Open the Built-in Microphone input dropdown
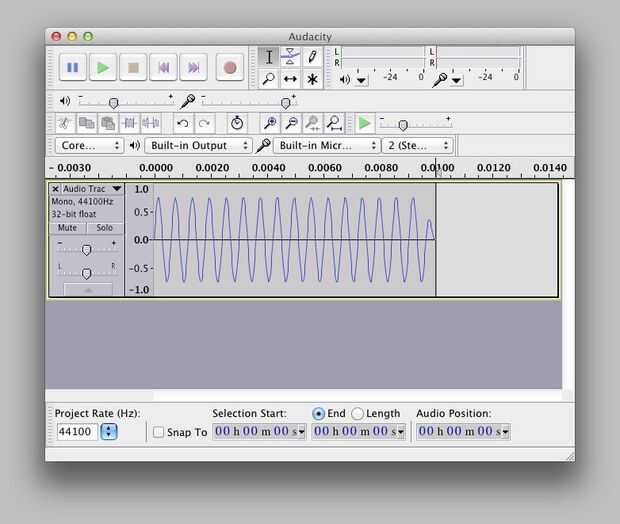Screen dimensions: 620x524 [x=327, y=146]
